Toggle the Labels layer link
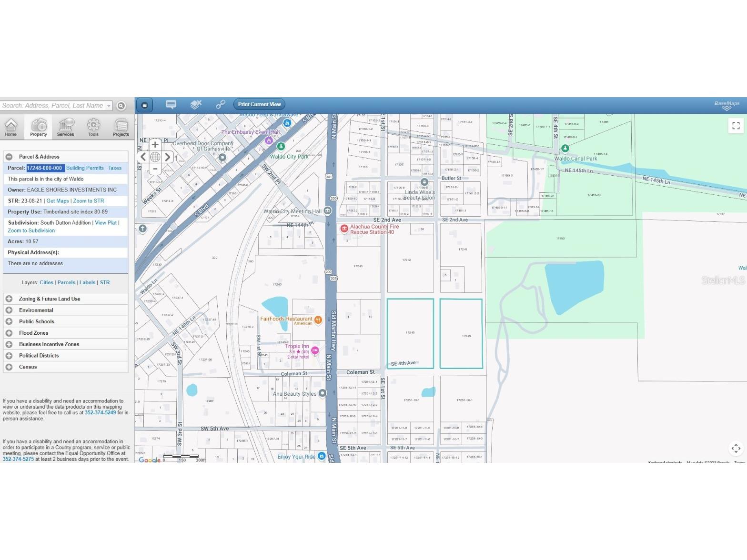747x560 pixels. pos(87,282)
